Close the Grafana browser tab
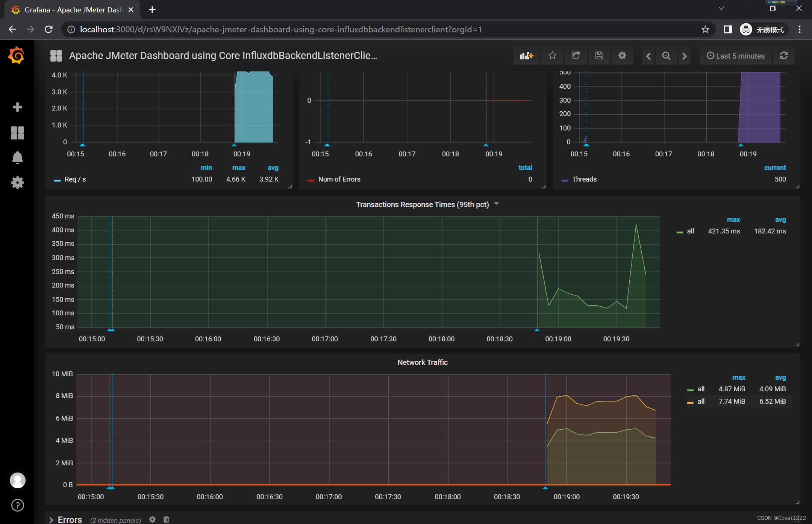This screenshot has width=812, height=524. [131, 10]
